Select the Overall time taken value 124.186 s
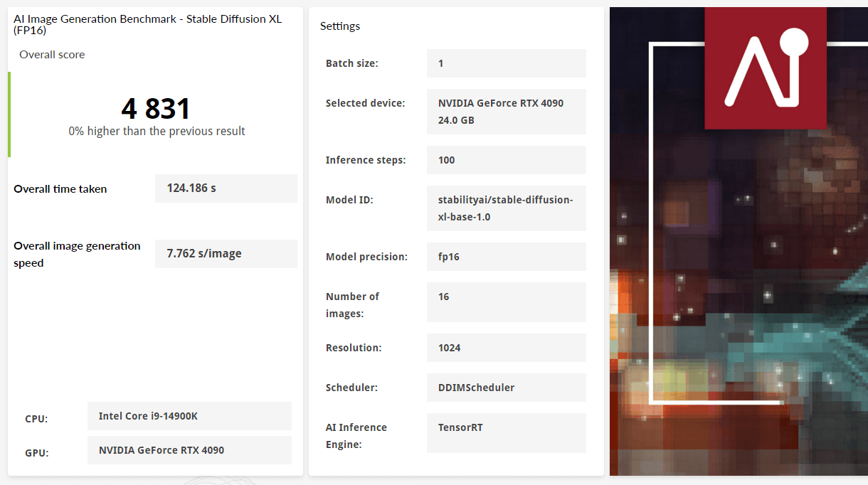 click(226, 188)
